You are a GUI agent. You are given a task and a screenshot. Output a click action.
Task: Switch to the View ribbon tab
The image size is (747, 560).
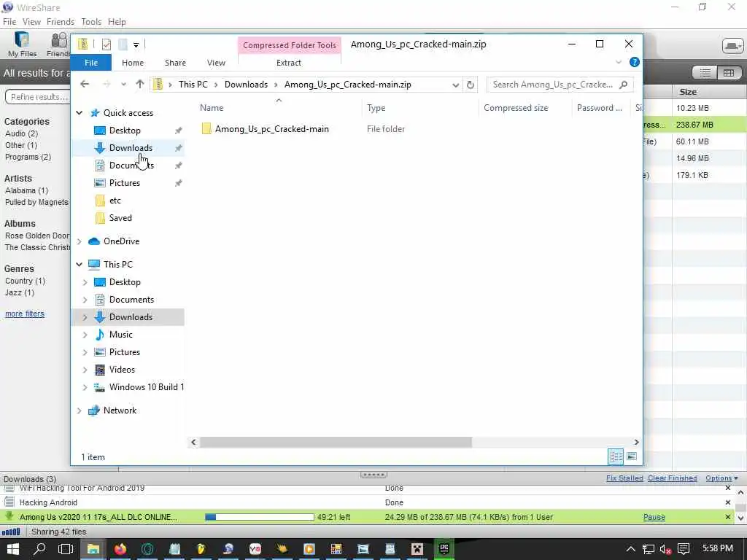pos(216,63)
